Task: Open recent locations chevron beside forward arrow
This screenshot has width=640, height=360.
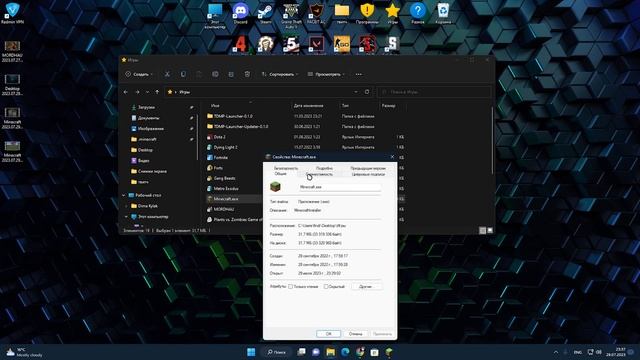Action: 147,92
